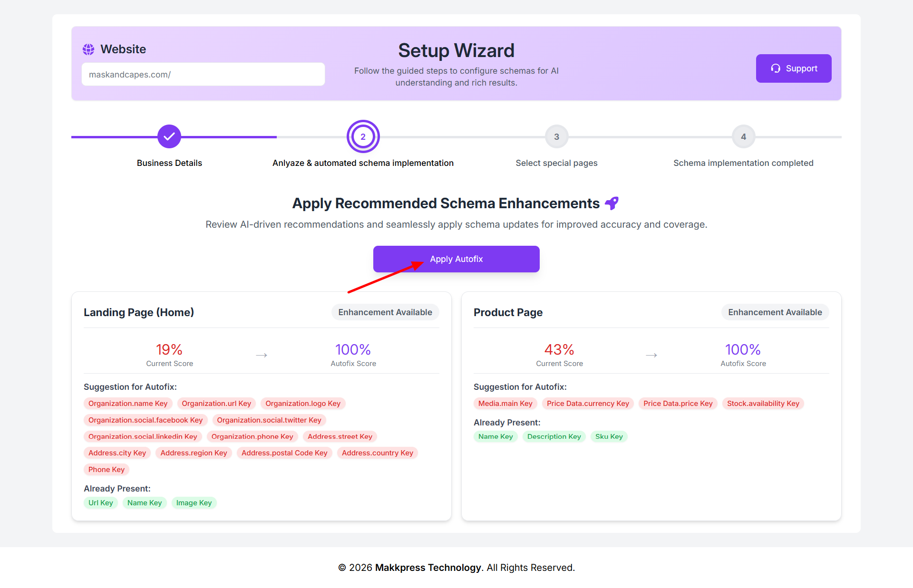Click the green Sku Key tag

click(x=609, y=437)
